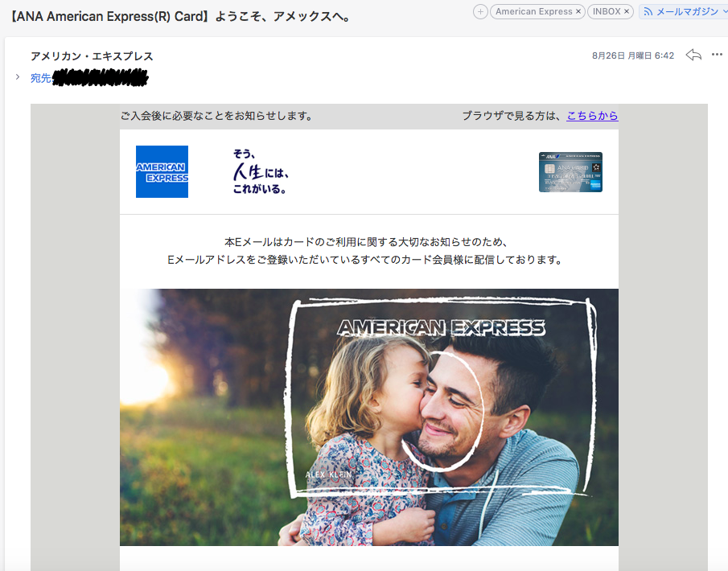Image resolution: width=728 pixels, height=571 pixels.
Task: Click the add tag plus button
Action: (x=480, y=11)
